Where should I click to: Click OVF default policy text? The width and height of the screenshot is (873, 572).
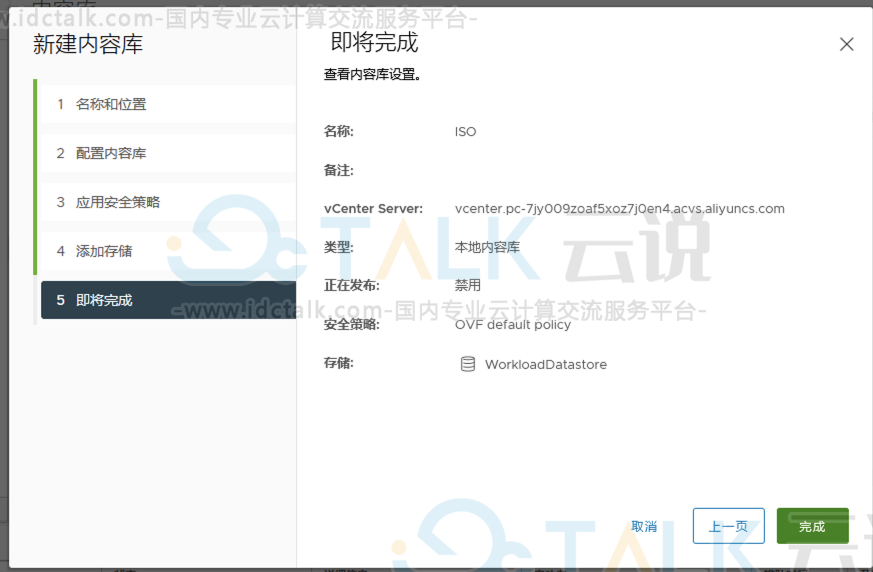pyautogui.click(x=513, y=325)
